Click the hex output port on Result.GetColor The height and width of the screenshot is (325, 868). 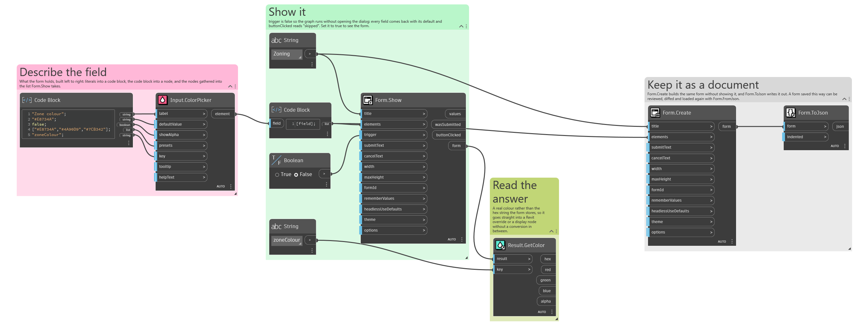click(x=548, y=259)
